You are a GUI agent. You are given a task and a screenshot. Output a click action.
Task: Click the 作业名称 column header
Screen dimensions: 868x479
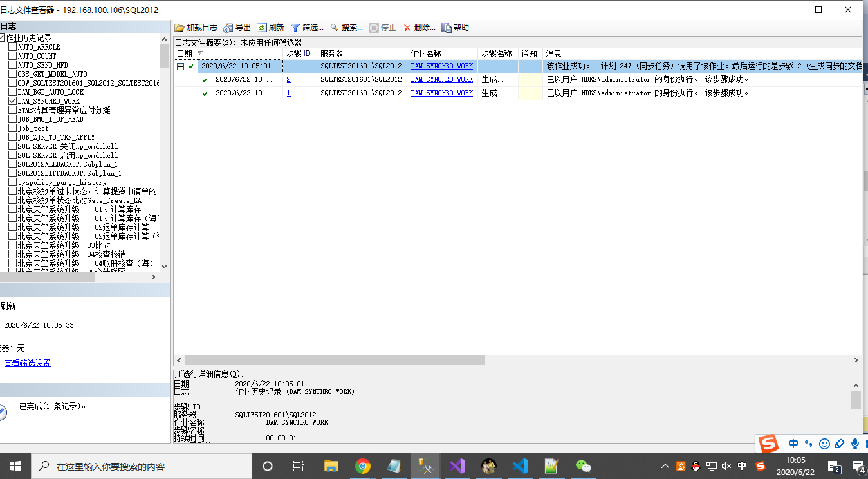[x=443, y=53]
